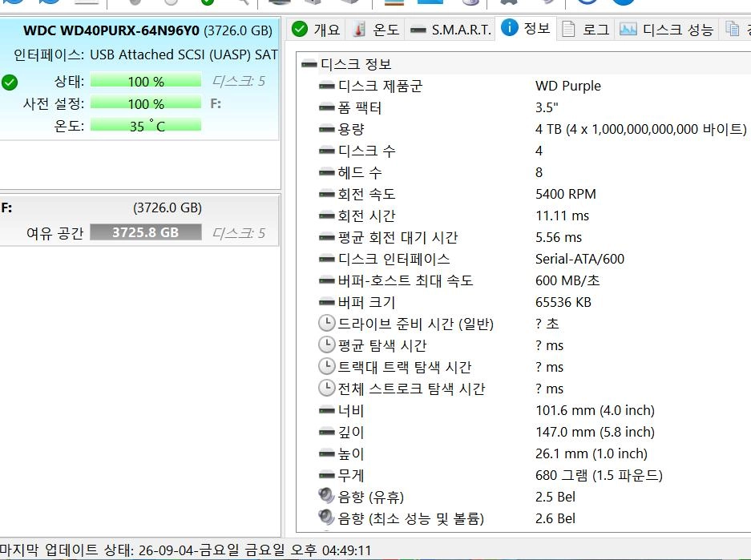The width and height of the screenshot is (751, 560).
Task: Click the 사전 설정 100 % performance bar
Action: tap(146, 103)
